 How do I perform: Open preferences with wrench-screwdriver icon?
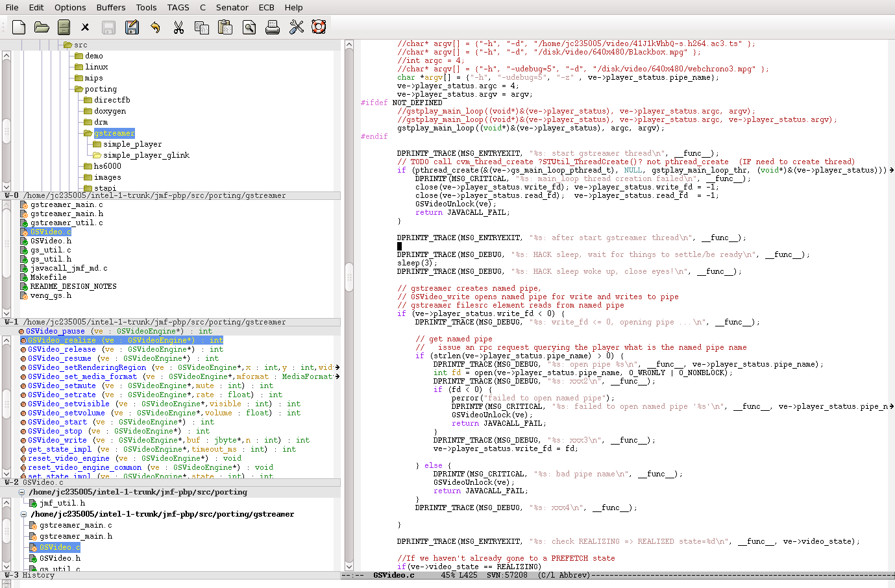(297, 27)
